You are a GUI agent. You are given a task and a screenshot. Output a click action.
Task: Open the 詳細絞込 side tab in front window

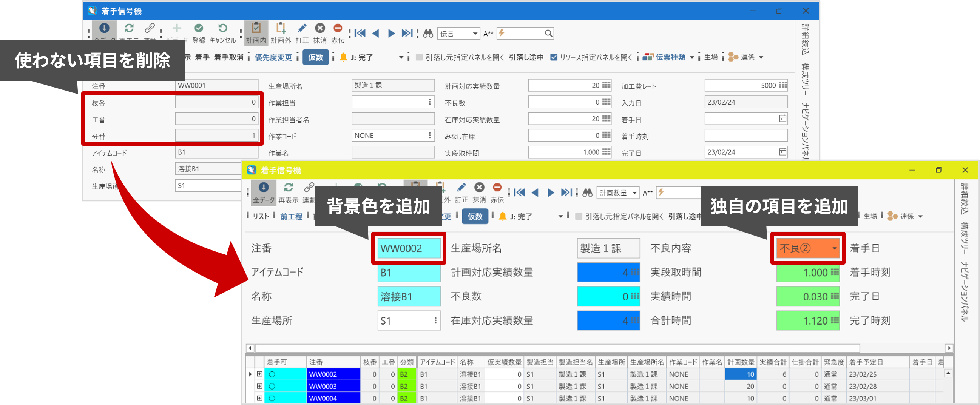pyautogui.click(x=964, y=199)
